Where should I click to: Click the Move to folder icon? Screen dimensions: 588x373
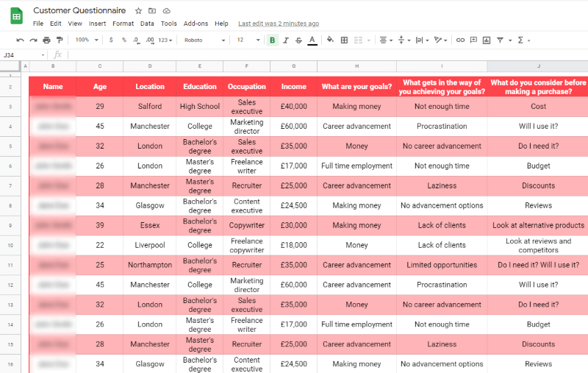coord(152,11)
